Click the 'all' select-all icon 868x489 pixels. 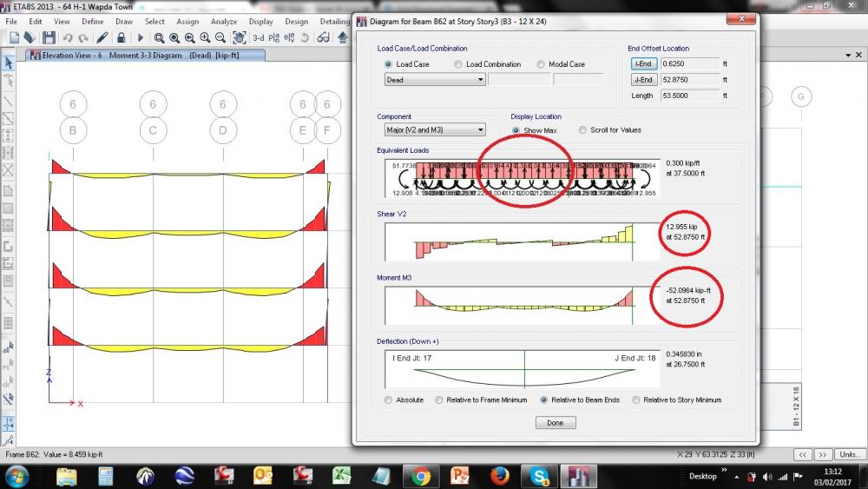[9, 347]
